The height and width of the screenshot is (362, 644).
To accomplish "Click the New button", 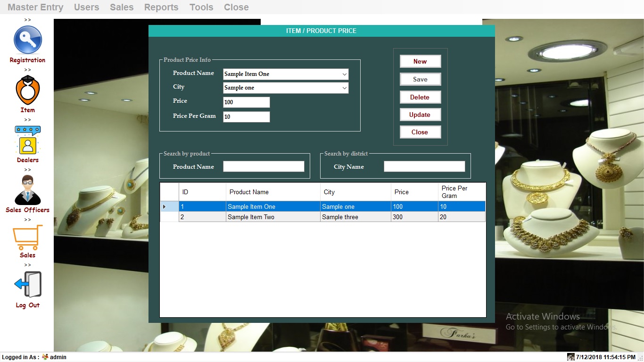I will (x=420, y=61).
